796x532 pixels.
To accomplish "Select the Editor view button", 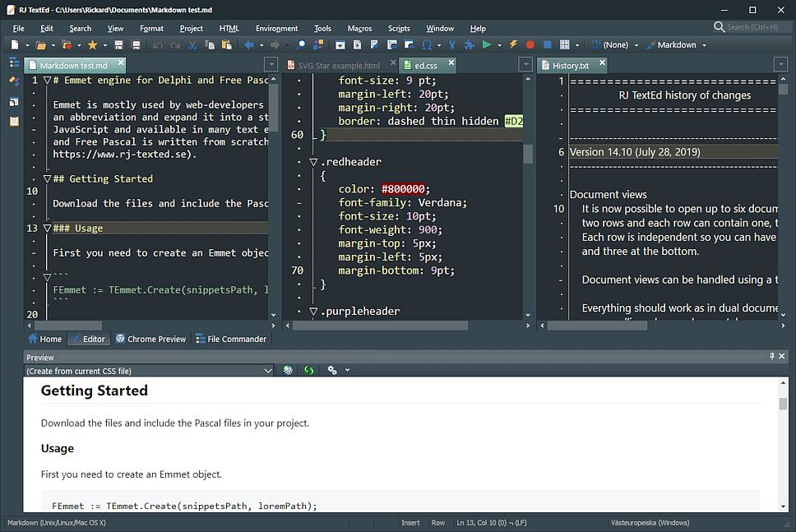I will click(88, 339).
